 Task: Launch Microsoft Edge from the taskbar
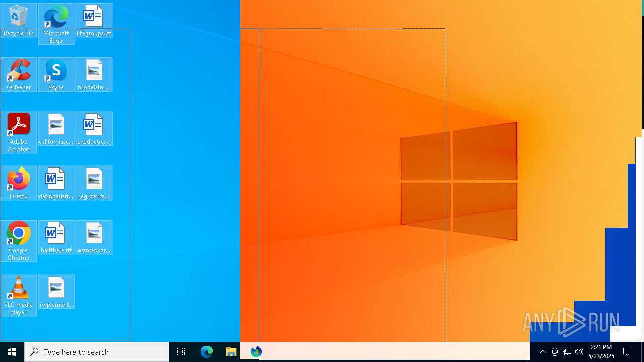pos(207,352)
